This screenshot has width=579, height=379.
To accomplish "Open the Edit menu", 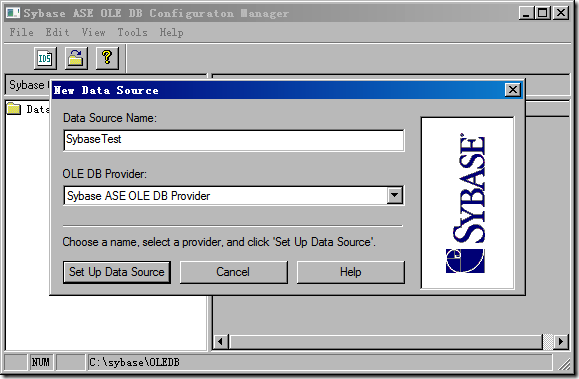I will click(x=57, y=32).
